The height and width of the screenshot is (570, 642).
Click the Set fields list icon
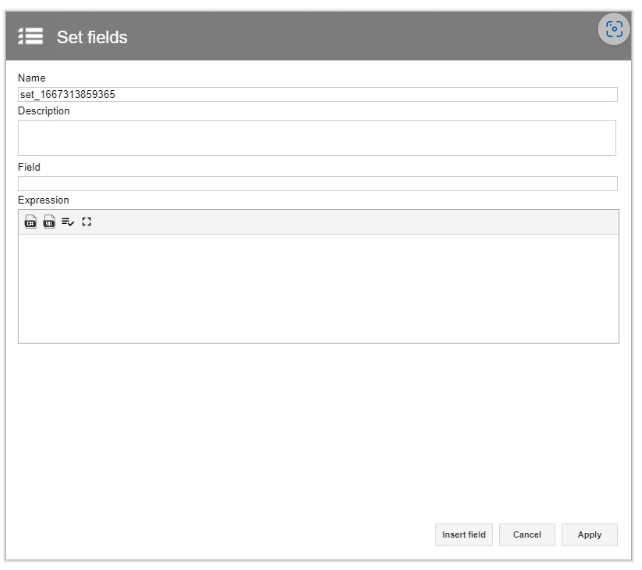point(30,36)
